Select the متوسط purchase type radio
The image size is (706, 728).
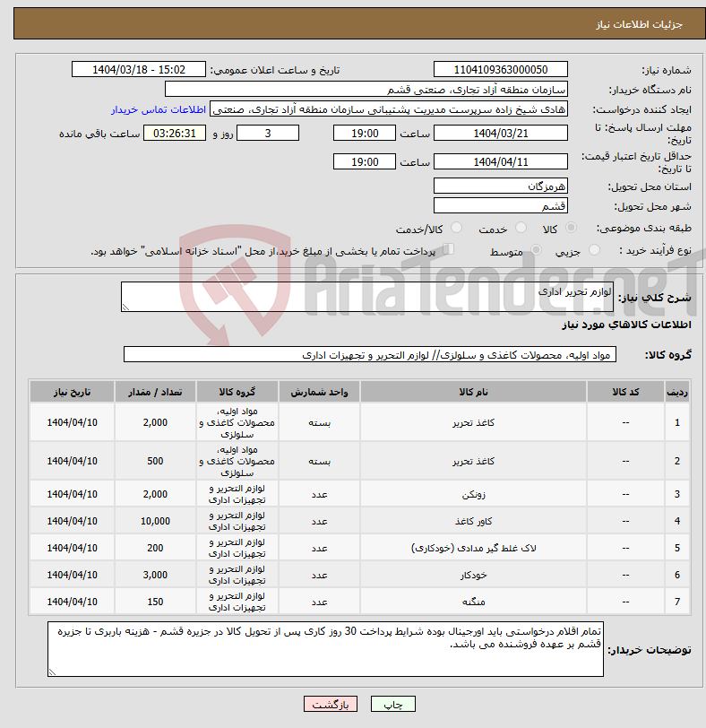pyautogui.click(x=537, y=250)
